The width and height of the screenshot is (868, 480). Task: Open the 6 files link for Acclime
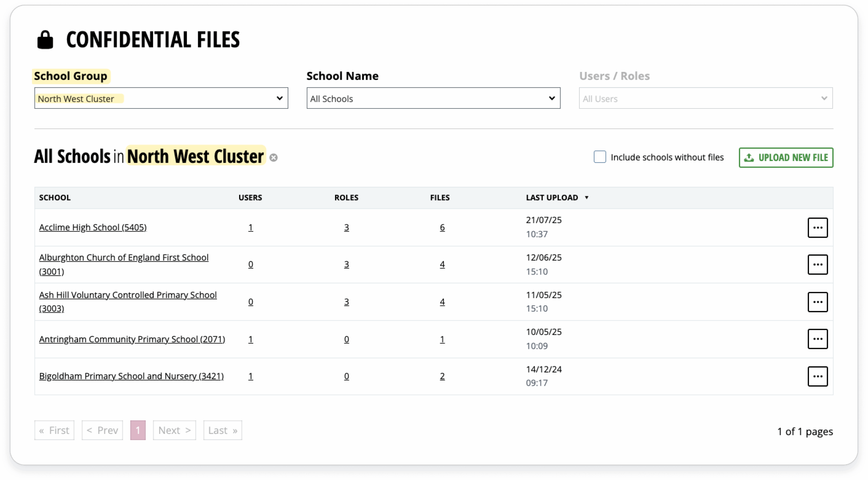[442, 227]
